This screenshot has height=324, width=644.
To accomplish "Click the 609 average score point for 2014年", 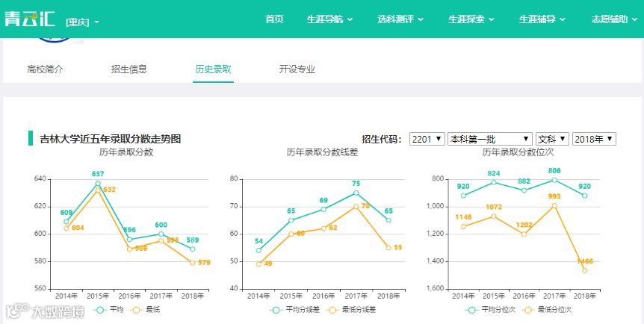I will click(66, 222).
